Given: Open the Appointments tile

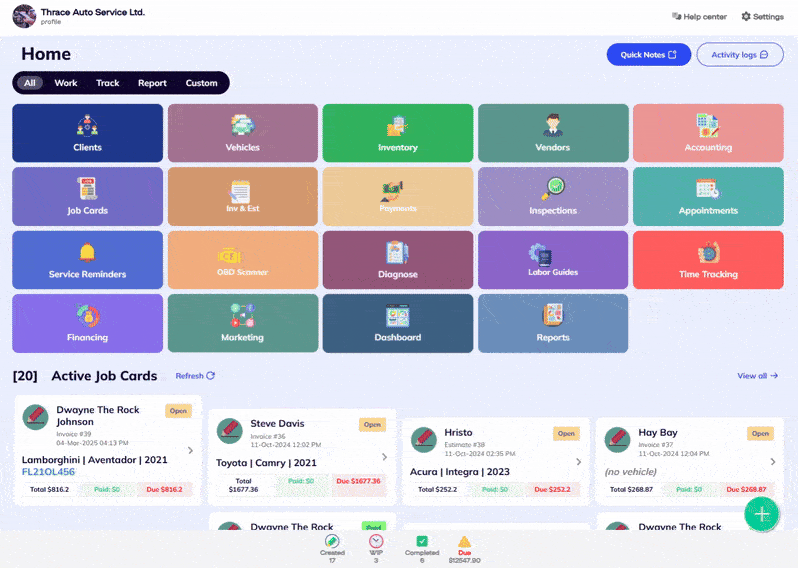Looking at the screenshot, I should (x=708, y=196).
